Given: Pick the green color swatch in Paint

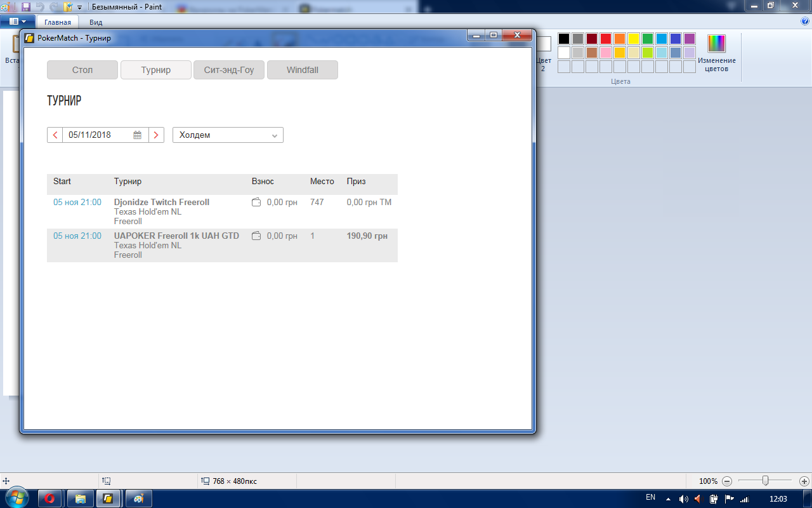Looking at the screenshot, I should point(648,39).
